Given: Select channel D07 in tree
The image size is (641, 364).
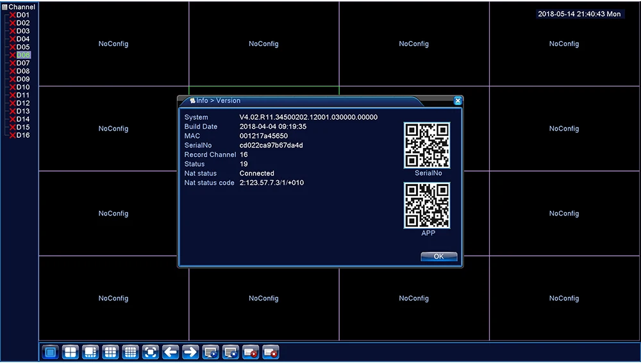Looking at the screenshot, I should click(23, 63).
